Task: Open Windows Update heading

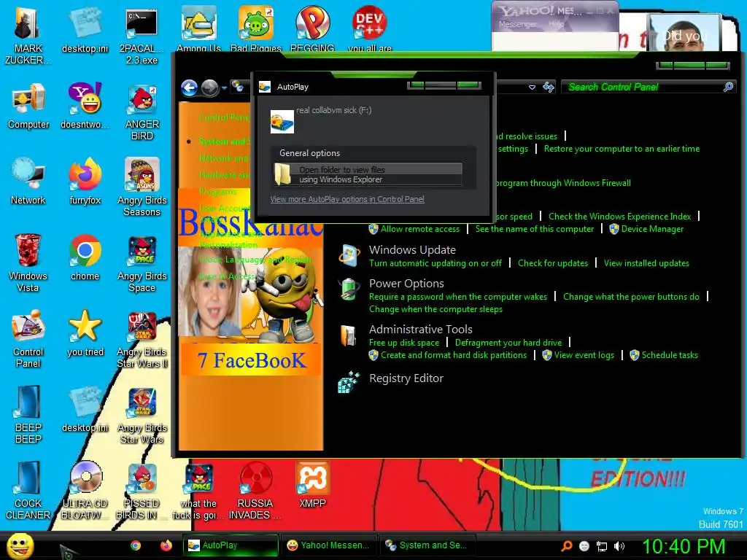Action: click(x=413, y=250)
